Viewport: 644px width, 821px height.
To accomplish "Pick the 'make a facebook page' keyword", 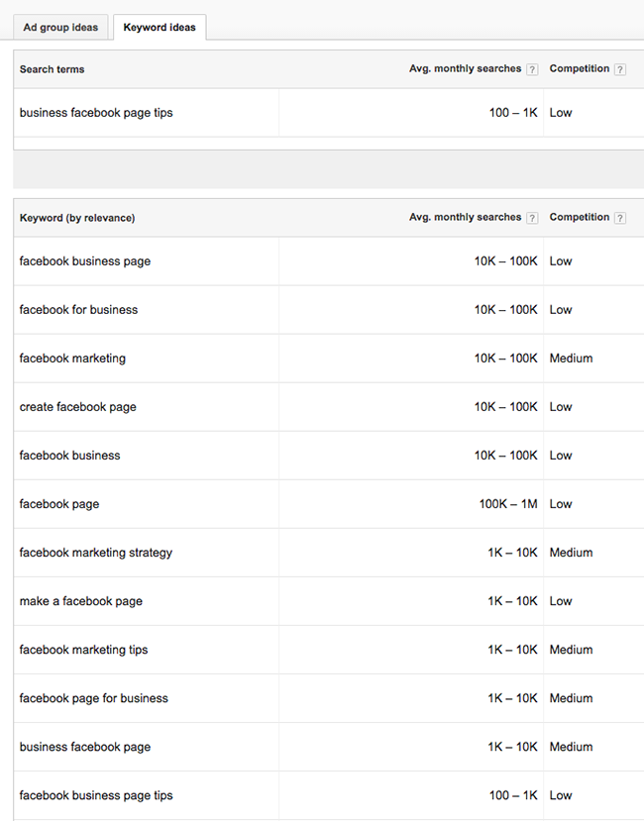I will [x=80, y=601].
